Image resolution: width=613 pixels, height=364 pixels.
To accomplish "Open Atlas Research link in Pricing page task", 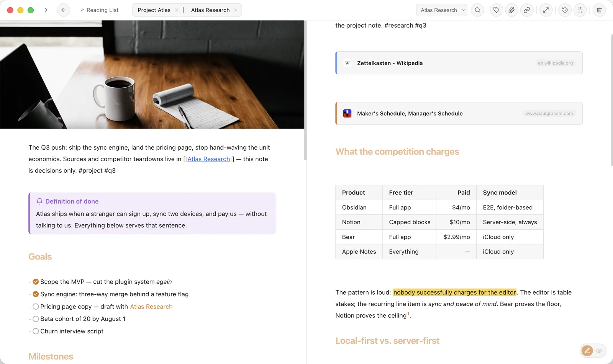I will point(151,307).
